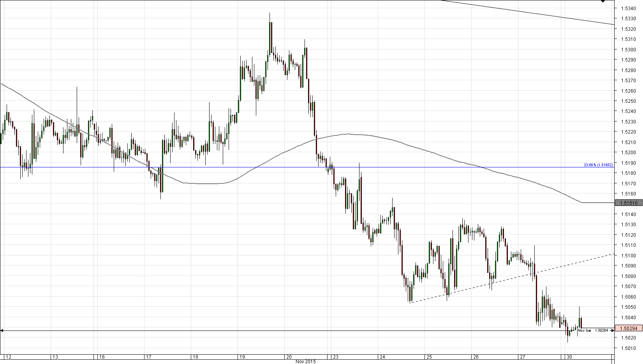Click the black diamond marker at top-right corner
Viewport: 643px width, 364px height.
[x=603, y=1]
